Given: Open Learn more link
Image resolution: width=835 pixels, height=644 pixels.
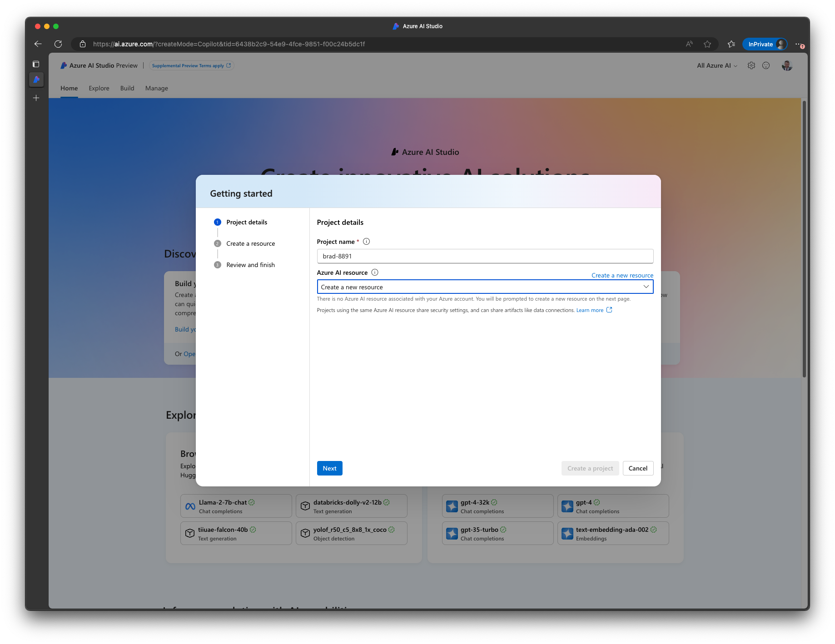Looking at the screenshot, I should pyautogui.click(x=594, y=310).
